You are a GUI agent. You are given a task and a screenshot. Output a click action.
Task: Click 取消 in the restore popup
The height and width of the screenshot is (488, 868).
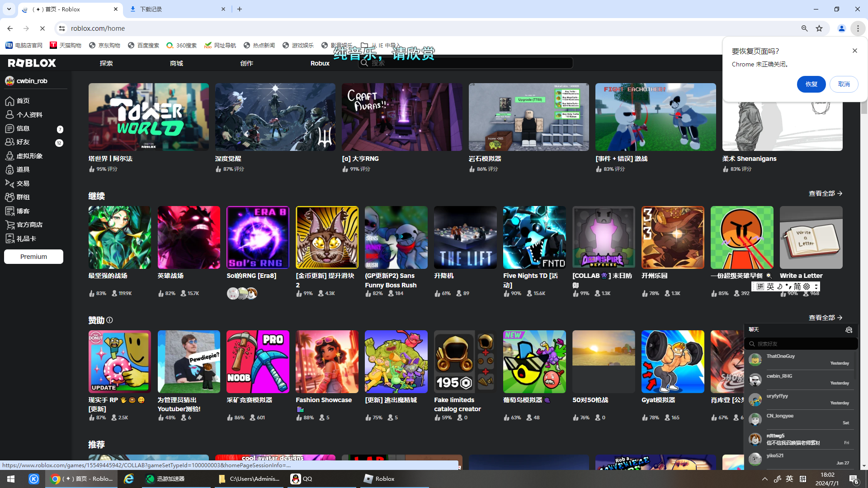[844, 84]
